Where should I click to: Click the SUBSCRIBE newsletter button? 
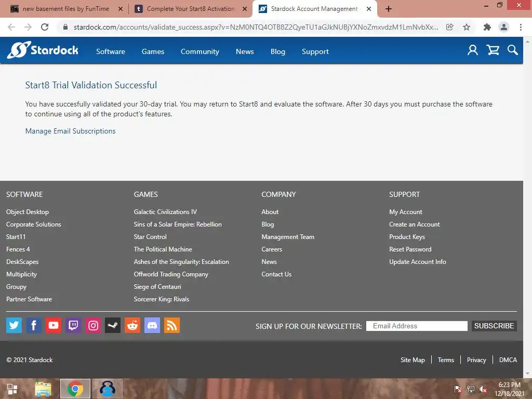coord(494,326)
